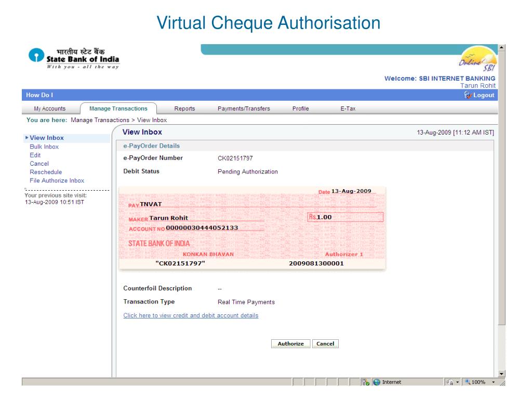Click the Real Time Payments value

[x=246, y=302]
